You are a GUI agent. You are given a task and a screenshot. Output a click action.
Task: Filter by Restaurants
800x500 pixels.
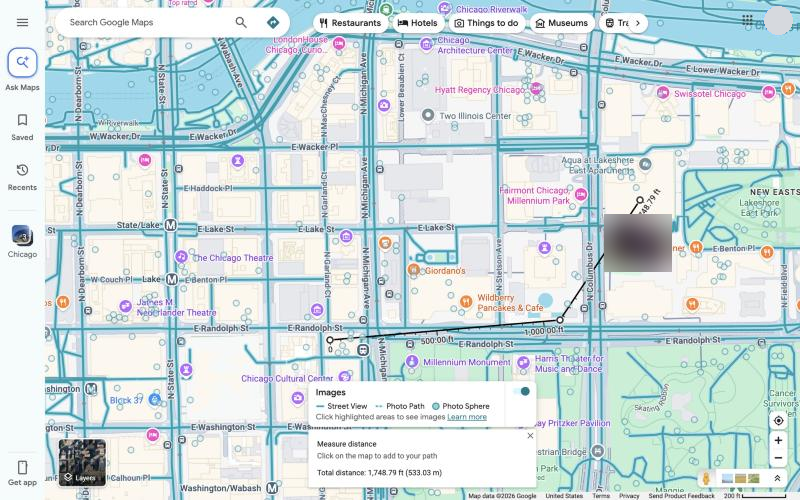pos(351,23)
